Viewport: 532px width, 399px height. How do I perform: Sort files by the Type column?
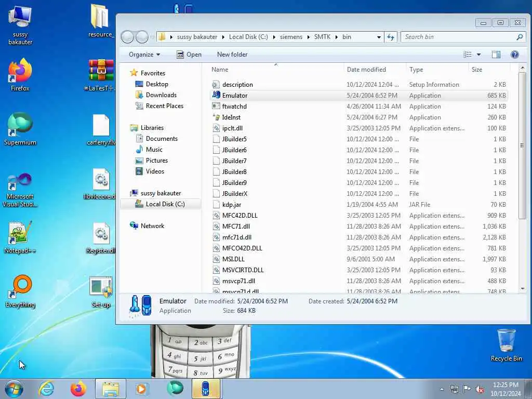tap(437, 70)
